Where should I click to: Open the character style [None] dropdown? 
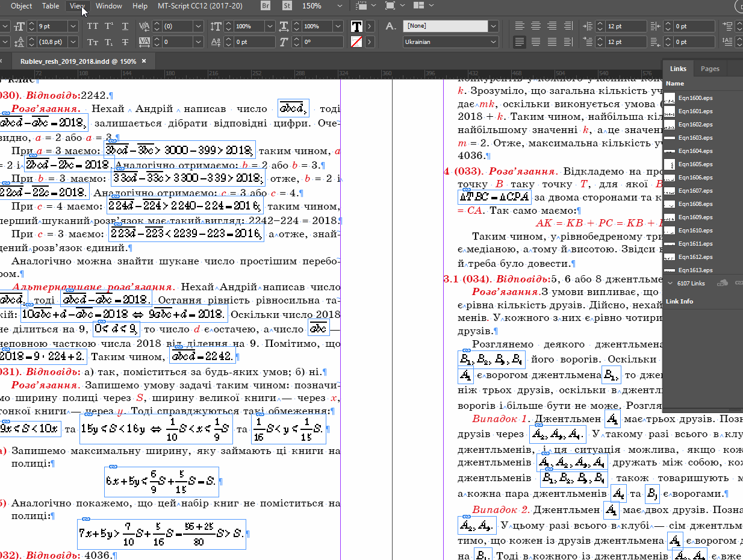[493, 26]
